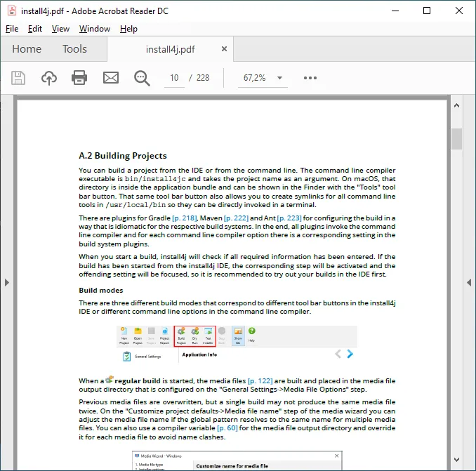476x471 pixels.
Task: Switch to the Tools tab
Action: (74, 49)
